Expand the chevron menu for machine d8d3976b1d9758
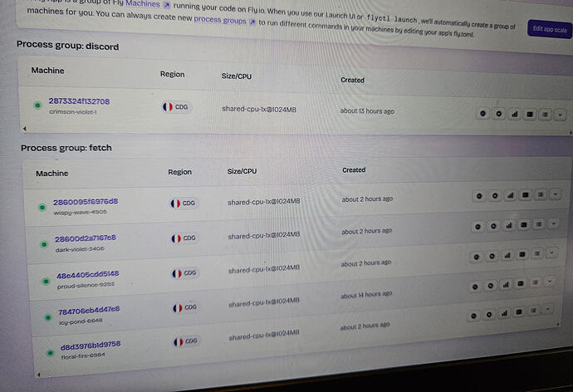The width and height of the screenshot is (573, 392). pyautogui.click(x=547, y=310)
